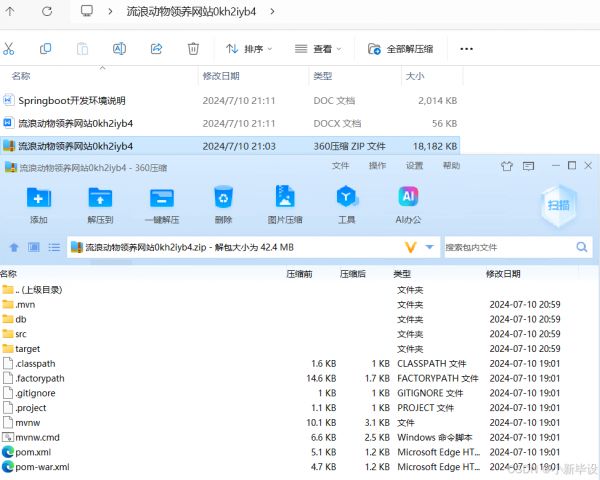Click the feedback message icon in 360压缩 title bar

click(x=528, y=166)
